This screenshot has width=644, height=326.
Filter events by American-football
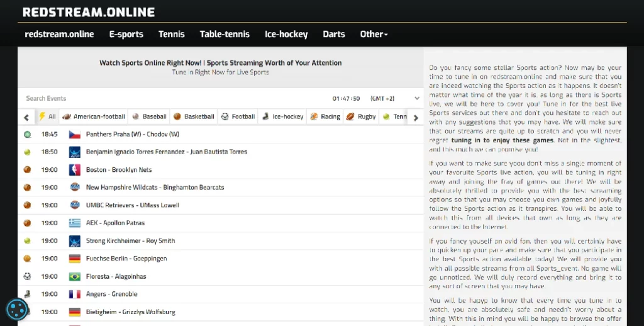(94, 117)
